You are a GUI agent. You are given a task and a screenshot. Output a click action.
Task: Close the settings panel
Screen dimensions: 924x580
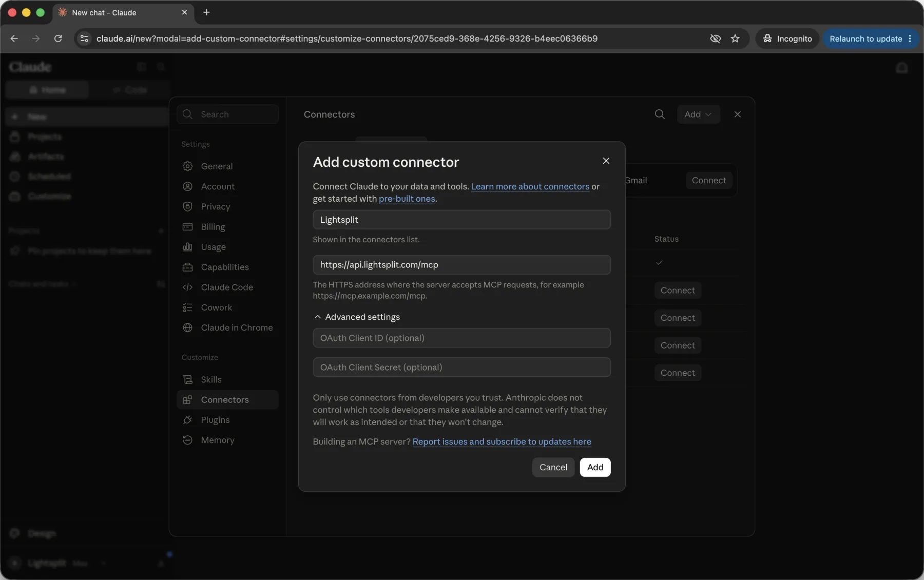(737, 114)
